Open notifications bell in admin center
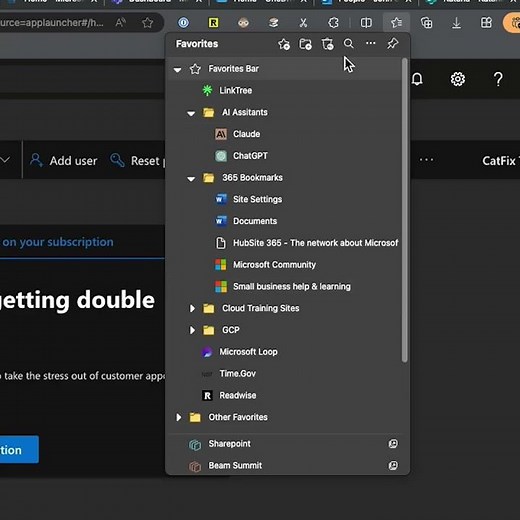This screenshot has width=520, height=520. click(x=417, y=79)
